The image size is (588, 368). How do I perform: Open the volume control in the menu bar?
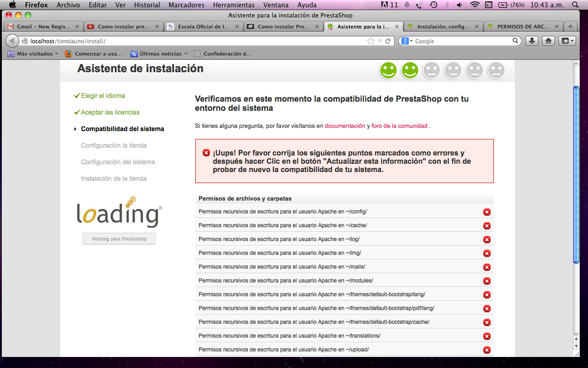pyautogui.click(x=460, y=5)
